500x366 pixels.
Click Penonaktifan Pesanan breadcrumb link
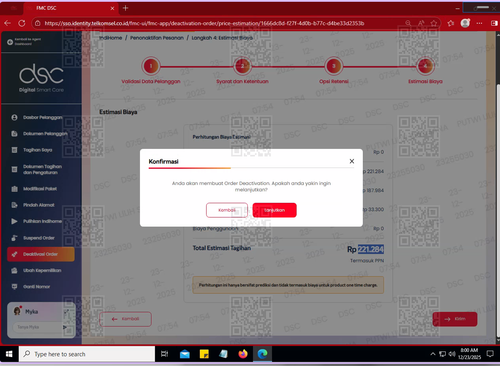pos(157,38)
